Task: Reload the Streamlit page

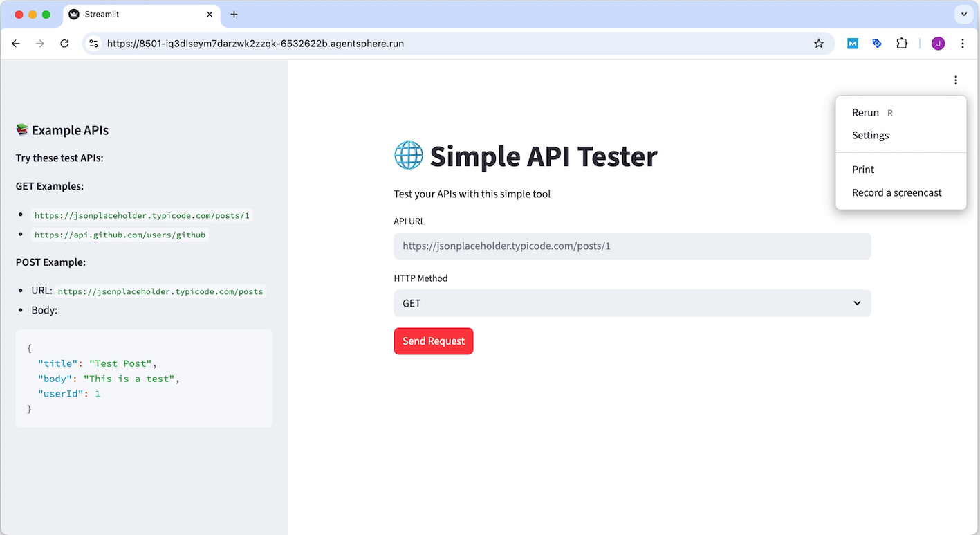Action: point(64,43)
